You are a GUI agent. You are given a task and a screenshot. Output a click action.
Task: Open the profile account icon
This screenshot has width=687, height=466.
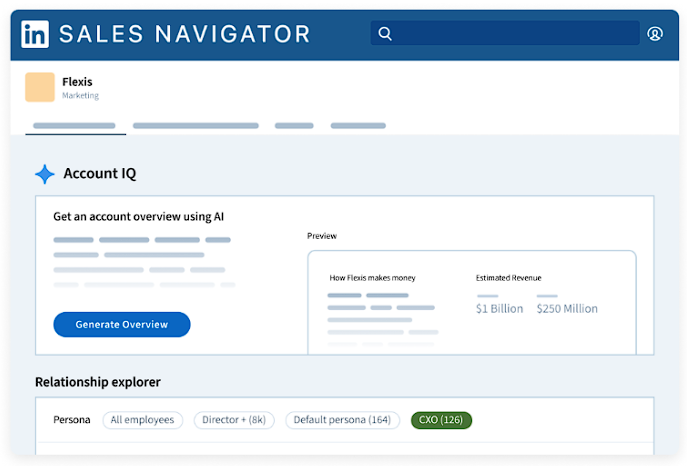[x=655, y=34]
